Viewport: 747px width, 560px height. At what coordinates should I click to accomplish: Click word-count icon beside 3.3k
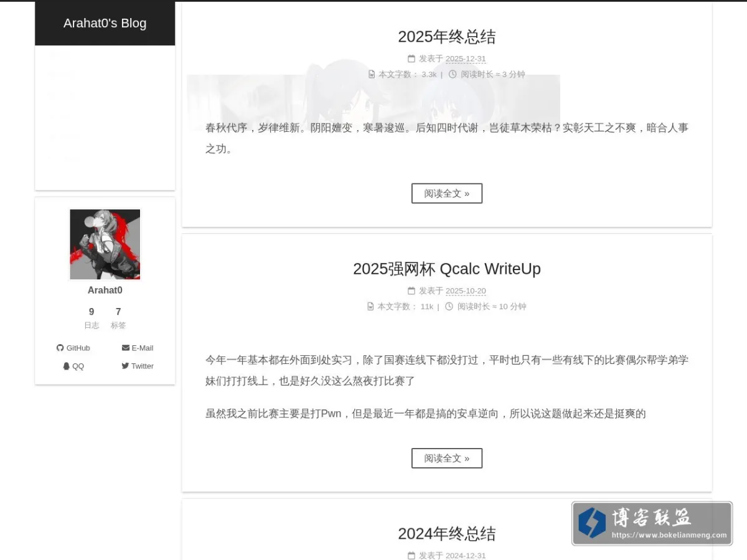[x=372, y=74]
